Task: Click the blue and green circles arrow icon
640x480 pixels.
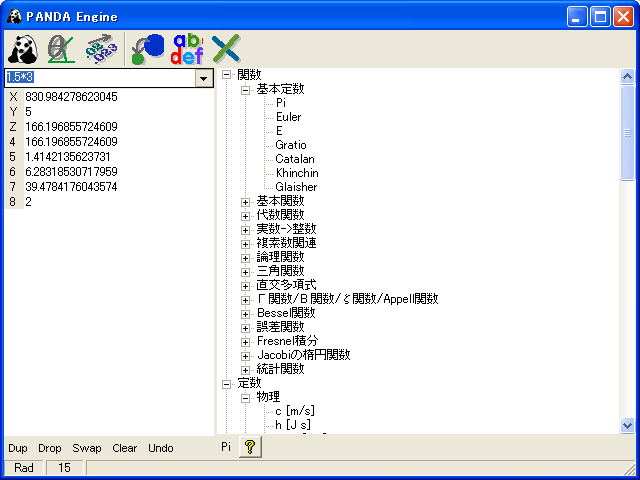Action: [x=147, y=49]
